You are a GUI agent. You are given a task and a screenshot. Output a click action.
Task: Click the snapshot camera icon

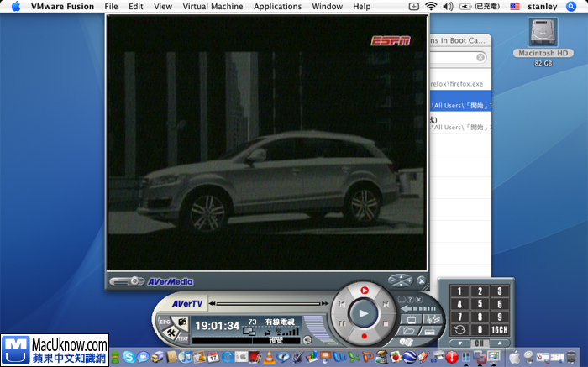[x=181, y=321]
